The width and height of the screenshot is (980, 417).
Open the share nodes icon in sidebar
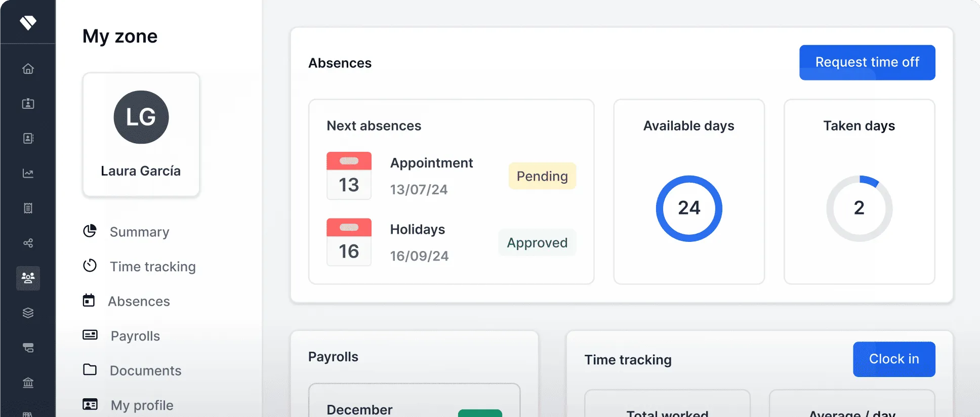click(x=28, y=243)
